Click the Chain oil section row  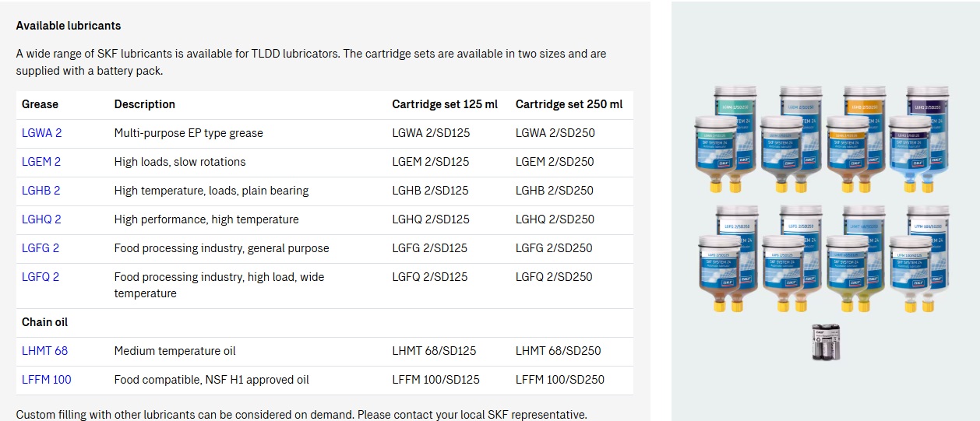pos(45,322)
